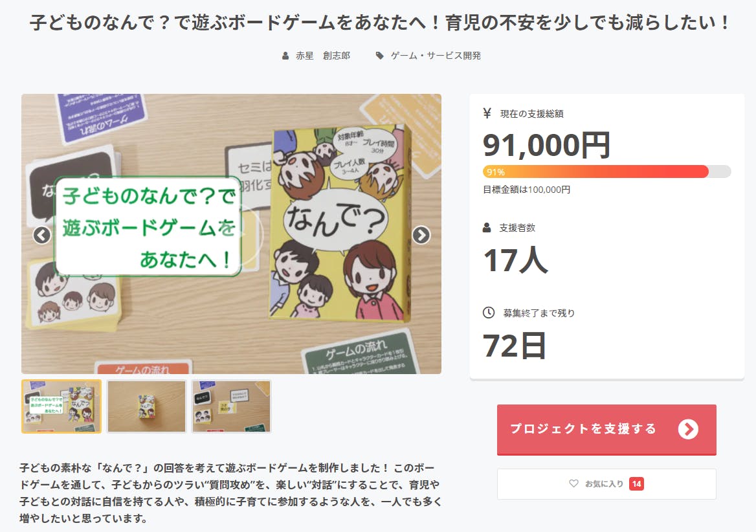This screenshot has width=756, height=532.
Task: Click the arrow circle icon in support button
Action: pos(688,429)
